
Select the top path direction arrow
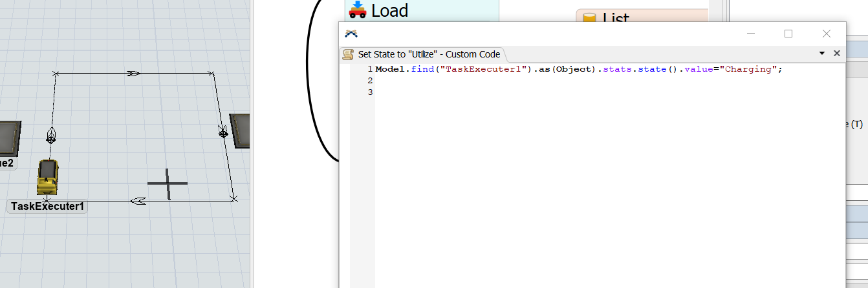134,74
